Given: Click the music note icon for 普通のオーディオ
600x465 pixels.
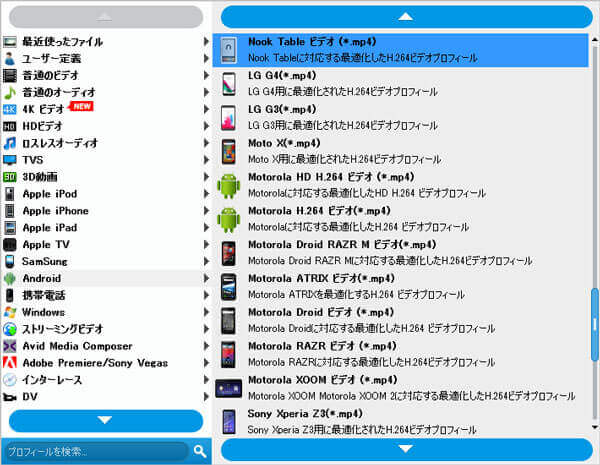Looking at the screenshot, I should [x=10, y=92].
